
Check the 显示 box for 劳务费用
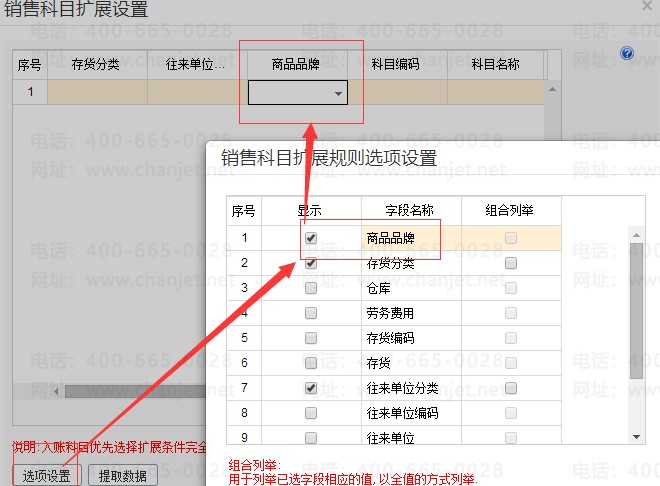[311, 313]
